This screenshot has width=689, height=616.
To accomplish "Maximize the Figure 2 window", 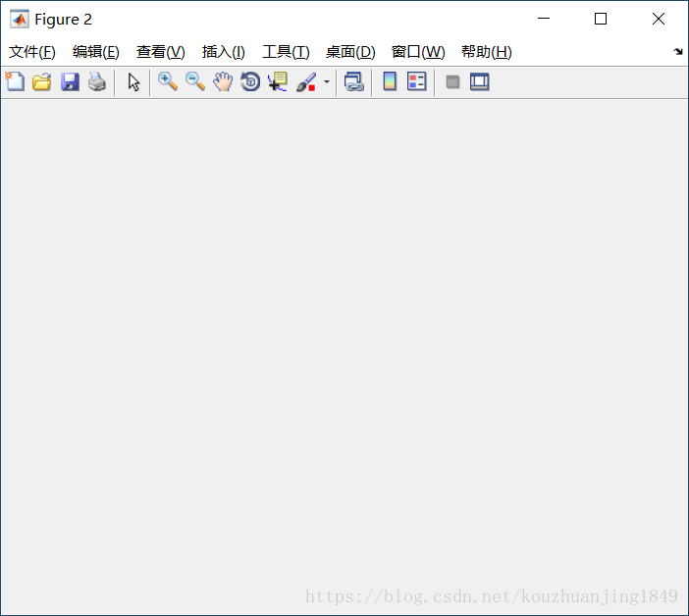I will pyautogui.click(x=601, y=19).
